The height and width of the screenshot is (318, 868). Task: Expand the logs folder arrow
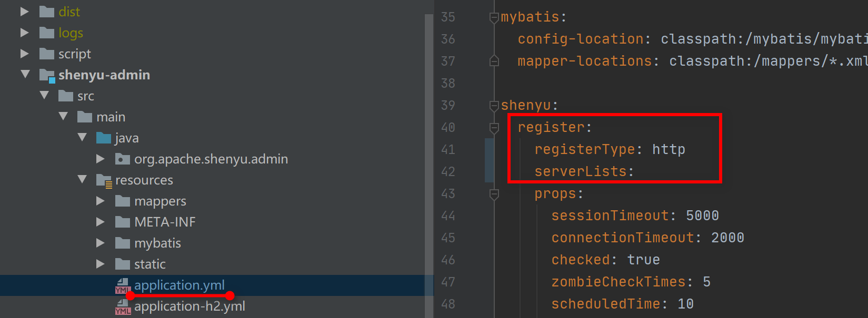(24, 33)
